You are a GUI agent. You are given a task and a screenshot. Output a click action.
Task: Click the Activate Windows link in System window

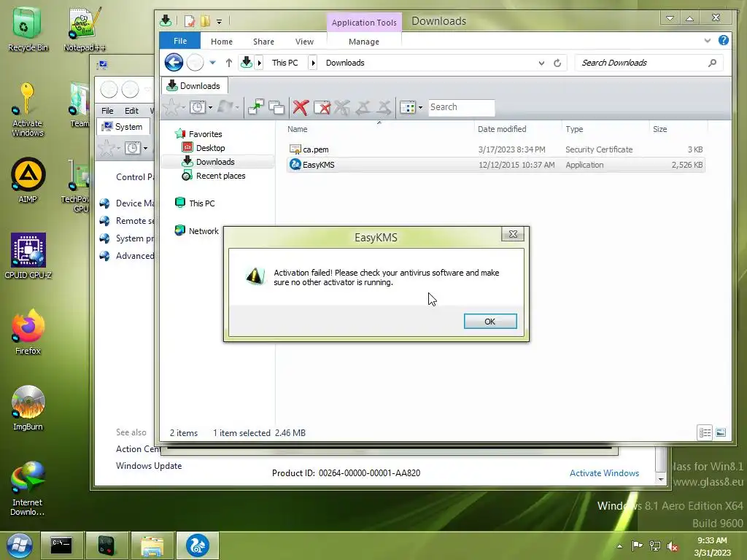pyautogui.click(x=604, y=472)
